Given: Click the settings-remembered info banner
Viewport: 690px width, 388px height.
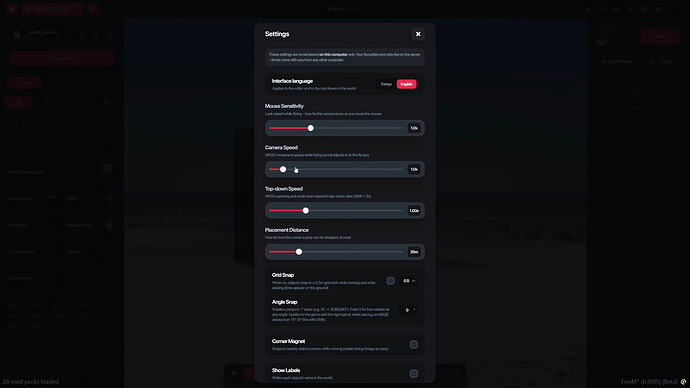Looking at the screenshot, I should tap(345, 57).
